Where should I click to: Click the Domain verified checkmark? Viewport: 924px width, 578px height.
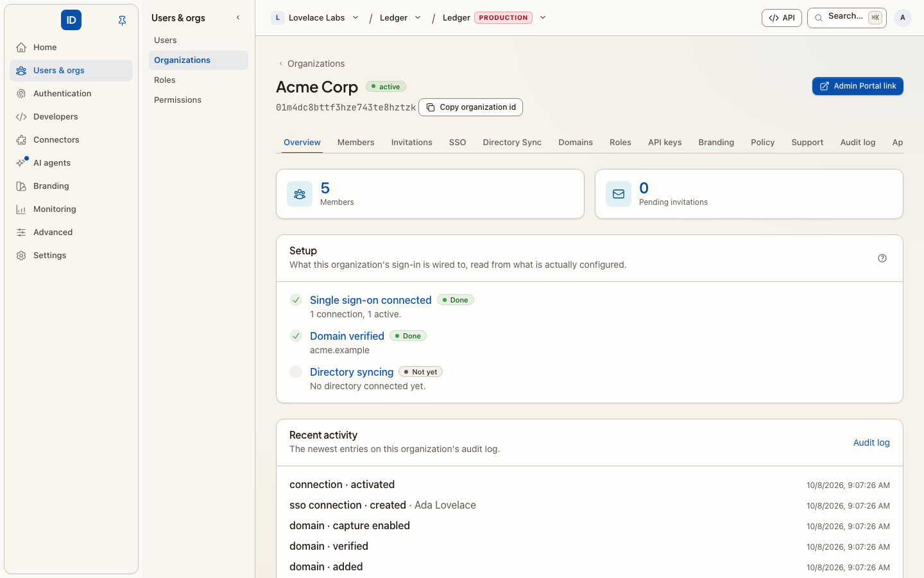(296, 336)
